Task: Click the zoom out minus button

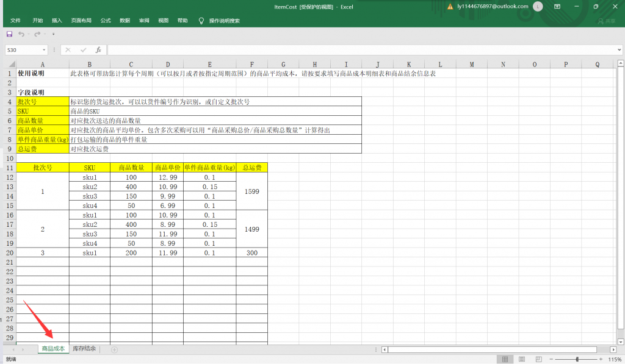Action: coord(551,359)
